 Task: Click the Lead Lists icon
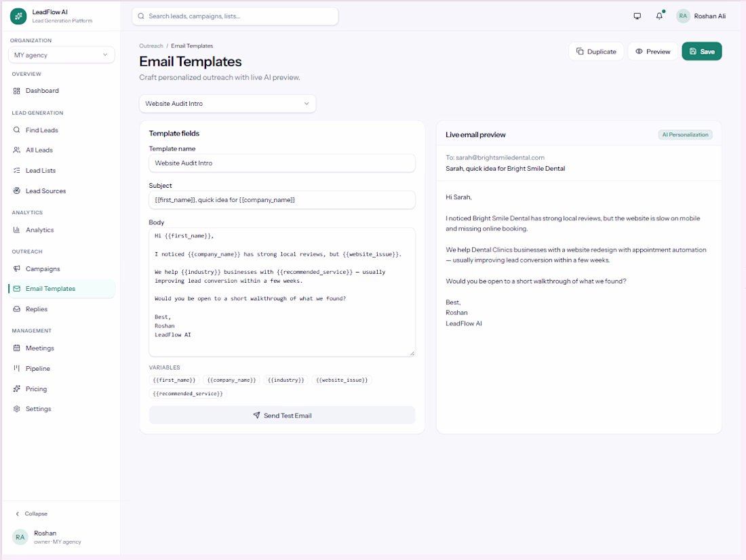(17, 170)
